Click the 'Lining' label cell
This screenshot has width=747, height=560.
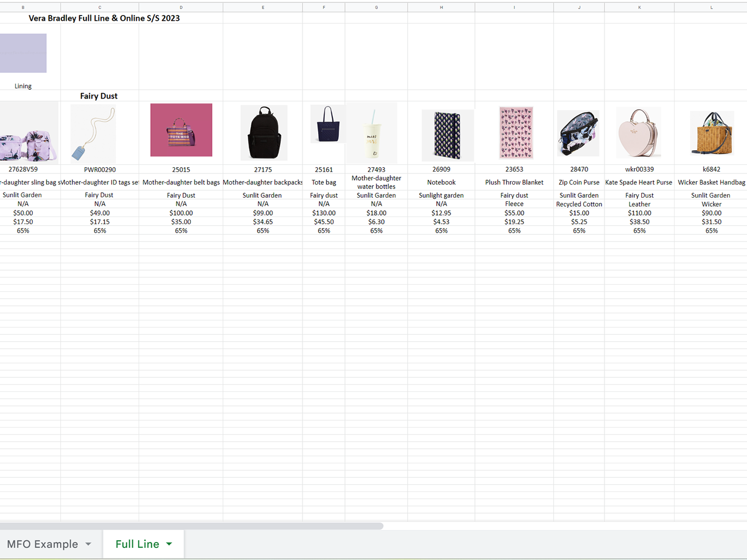[x=23, y=86]
